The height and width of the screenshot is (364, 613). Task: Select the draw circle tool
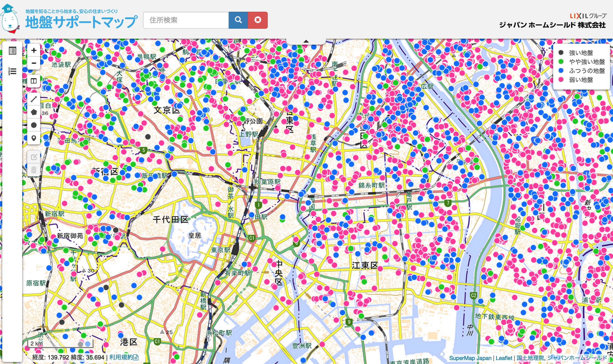point(34,125)
